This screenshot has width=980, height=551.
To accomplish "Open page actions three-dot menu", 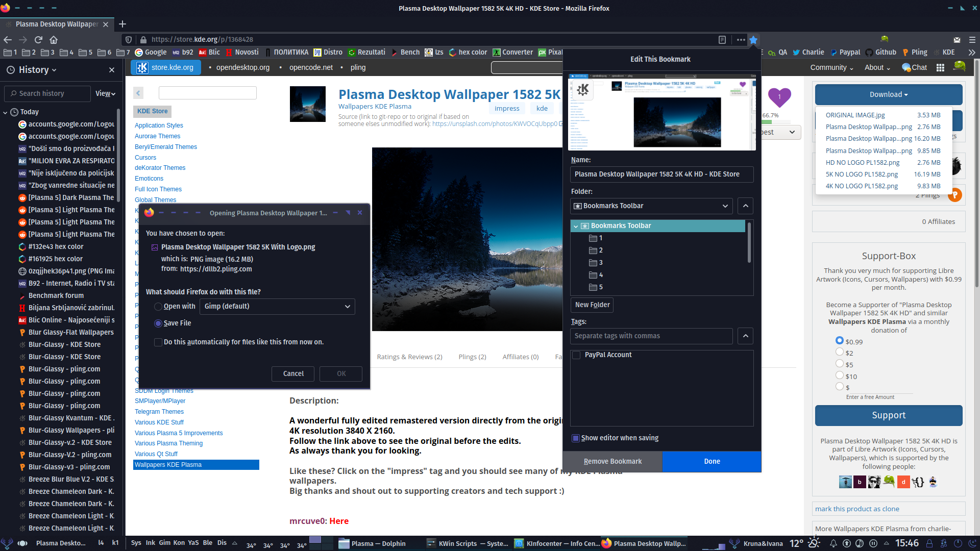I will 741,39.
